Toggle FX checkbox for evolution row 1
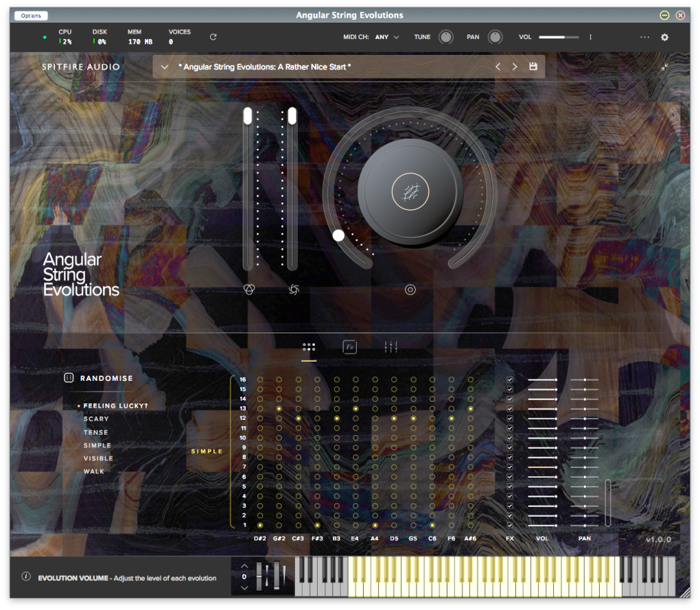The width and height of the screenshot is (700, 610). 510,525
